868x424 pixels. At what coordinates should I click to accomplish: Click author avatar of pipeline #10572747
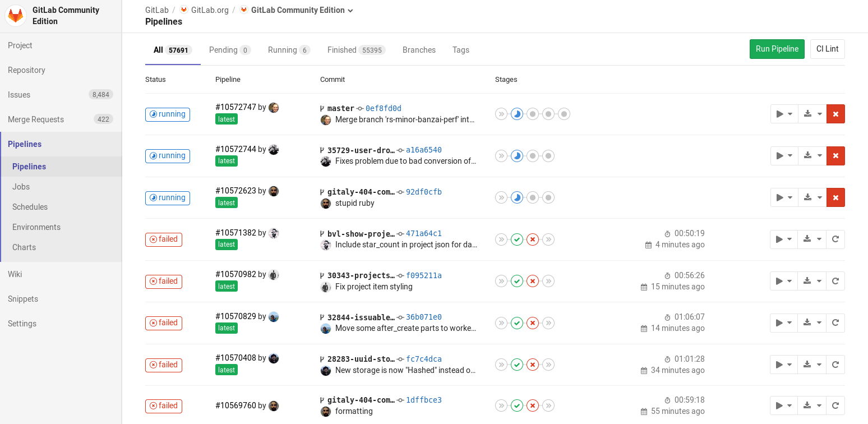274,107
